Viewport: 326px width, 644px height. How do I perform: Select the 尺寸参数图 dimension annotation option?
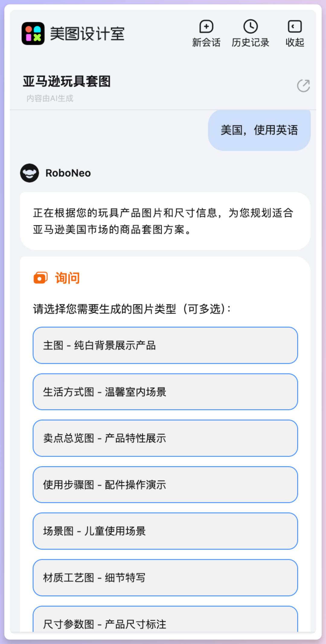(x=165, y=624)
